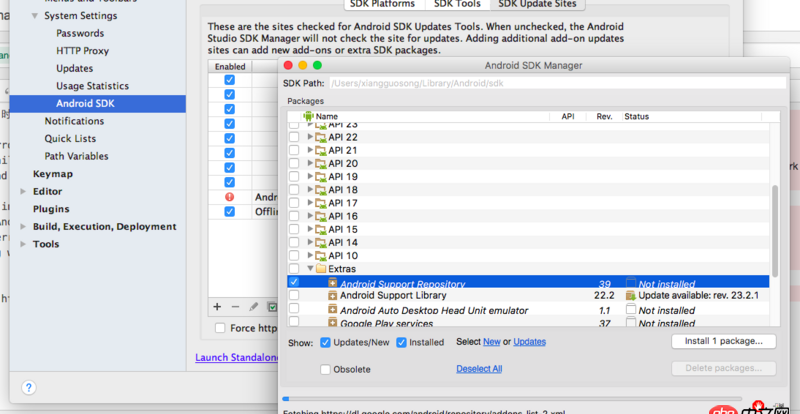Click the Select Updates link

coord(529,342)
